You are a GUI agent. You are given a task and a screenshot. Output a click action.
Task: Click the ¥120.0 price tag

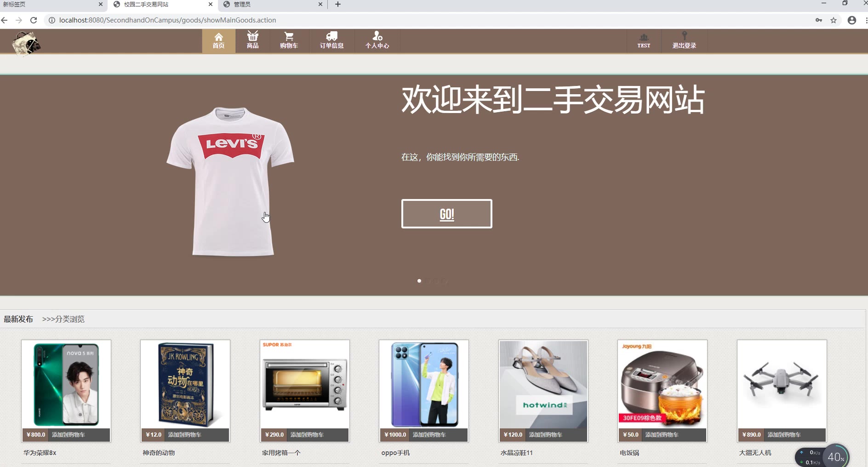(x=513, y=435)
